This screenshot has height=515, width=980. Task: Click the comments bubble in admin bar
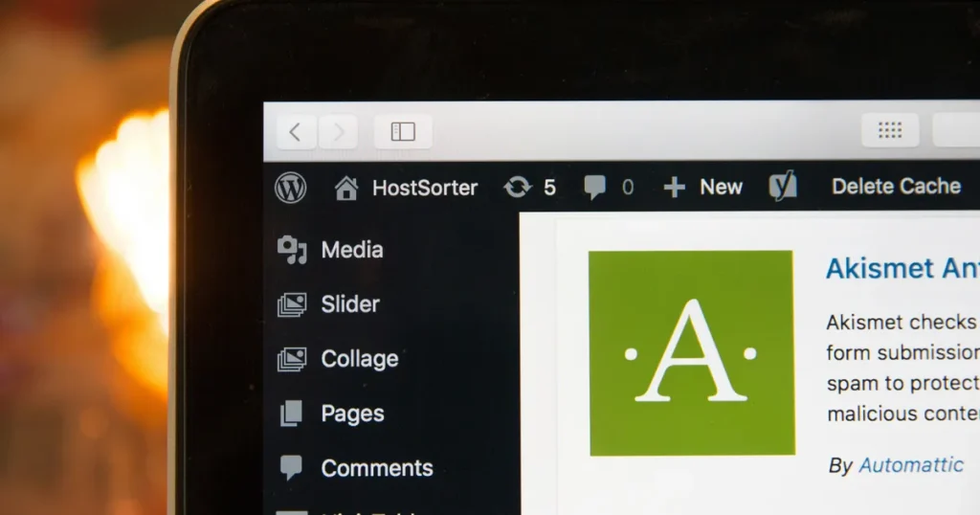608,188
